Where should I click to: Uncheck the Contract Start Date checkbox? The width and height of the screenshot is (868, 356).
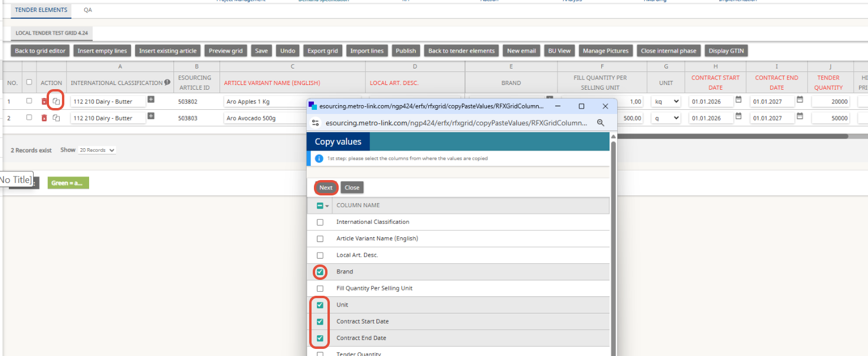tap(320, 322)
